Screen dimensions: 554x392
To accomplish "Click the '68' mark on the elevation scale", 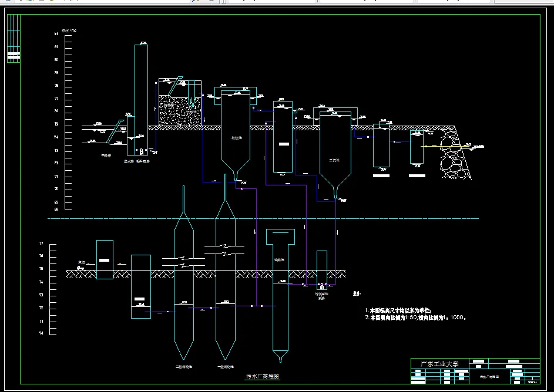I will tap(56, 209).
